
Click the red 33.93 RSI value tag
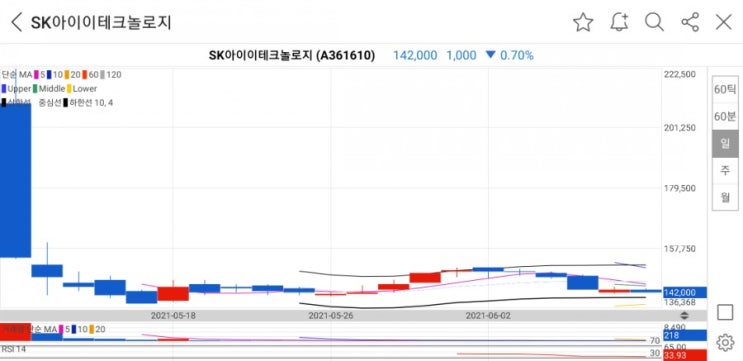pos(685,355)
